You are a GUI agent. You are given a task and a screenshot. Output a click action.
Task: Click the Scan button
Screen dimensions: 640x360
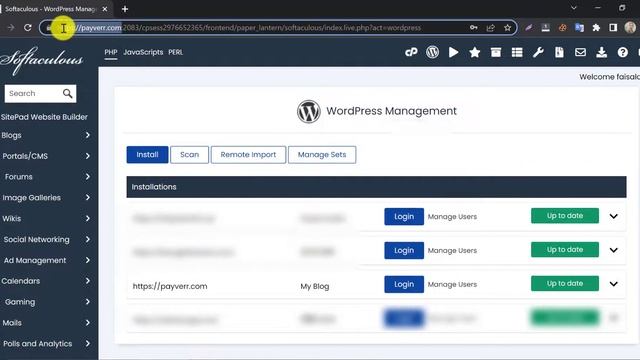(189, 155)
